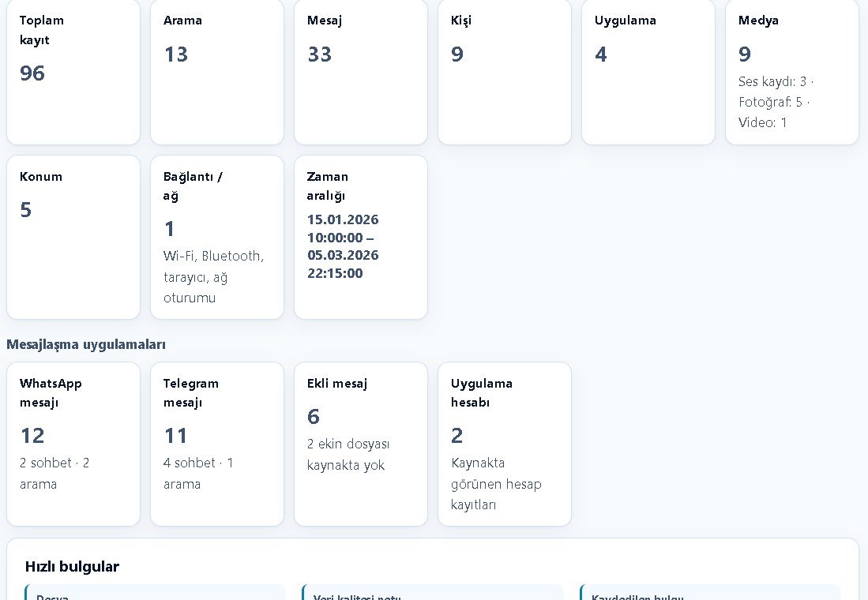The height and width of the screenshot is (600, 868).
Task: Click the '05.03.2026 22:15:00' end date text
Action: [x=343, y=264]
